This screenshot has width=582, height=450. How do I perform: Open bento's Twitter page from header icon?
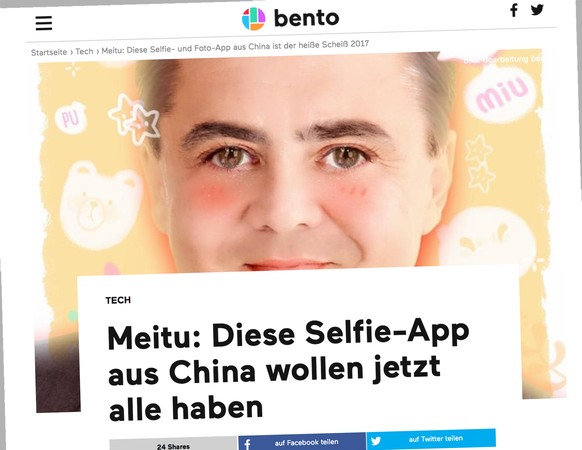coord(537,9)
